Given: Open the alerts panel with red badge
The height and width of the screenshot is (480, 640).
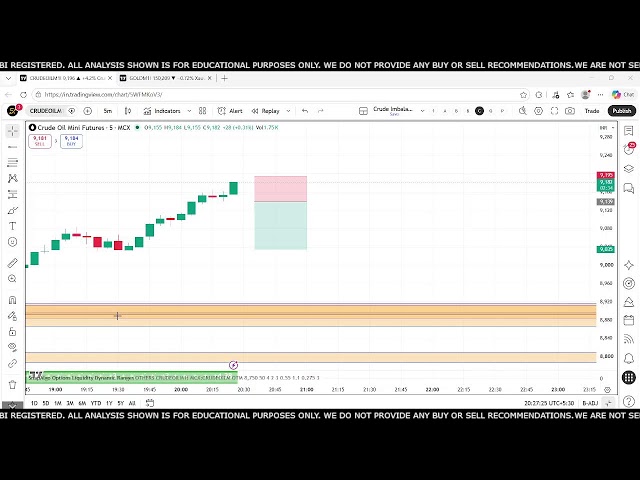Looking at the screenshot, I should point(629,149).
